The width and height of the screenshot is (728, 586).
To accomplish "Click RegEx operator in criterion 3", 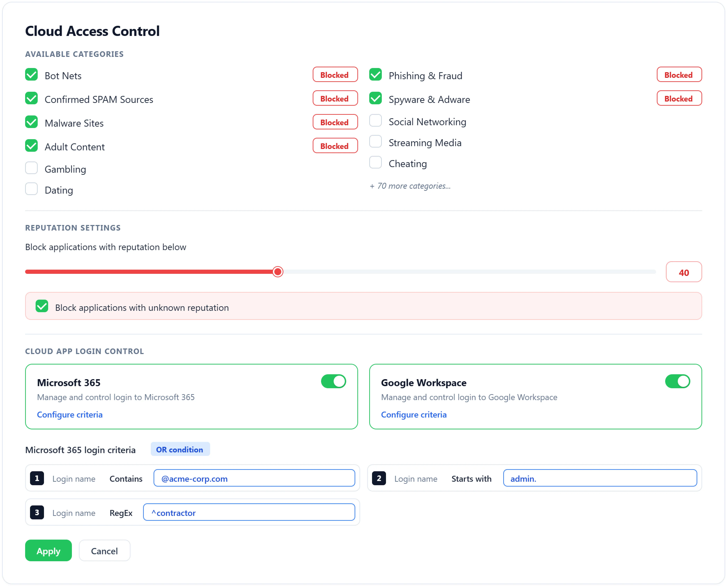I will [x=121, y=513].
